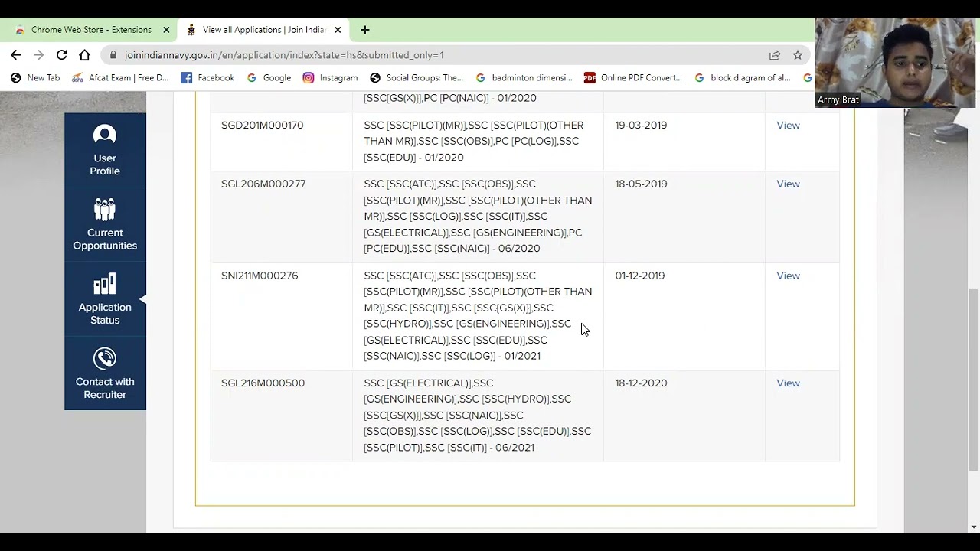Screen dimensions: 980x551
Task: View application SGL206M000277
Action: click(x=788, y=184)
